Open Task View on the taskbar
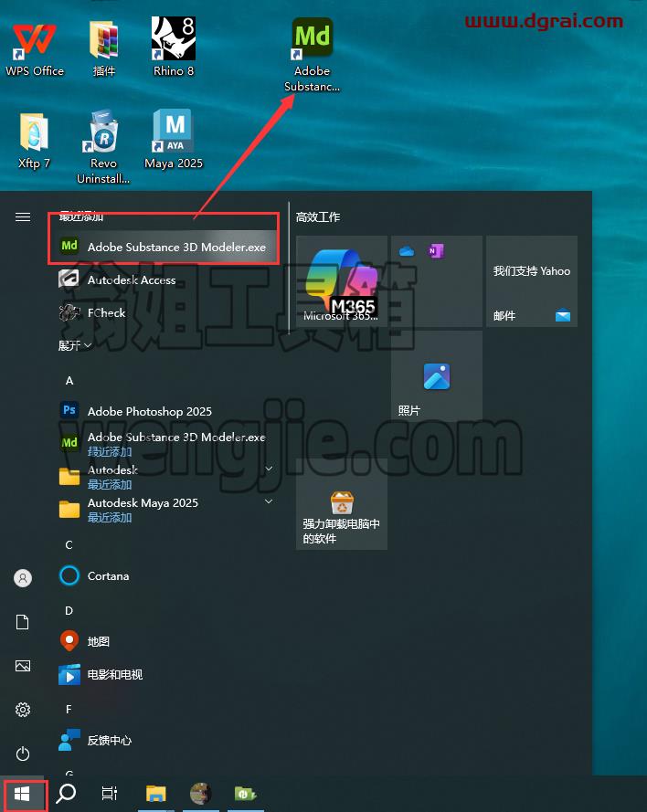647x812 pixels. (x=110, y=794)
